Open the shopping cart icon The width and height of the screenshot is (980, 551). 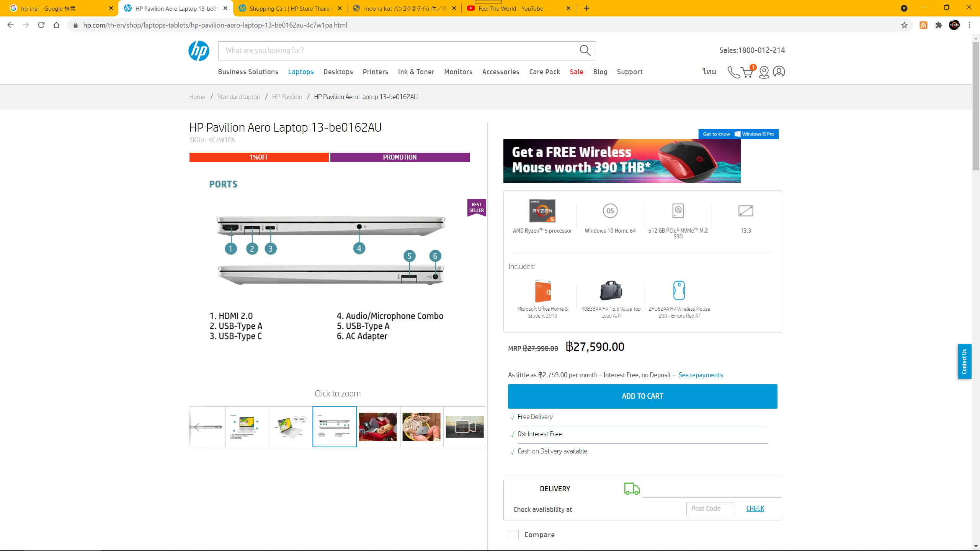[748, 72]
